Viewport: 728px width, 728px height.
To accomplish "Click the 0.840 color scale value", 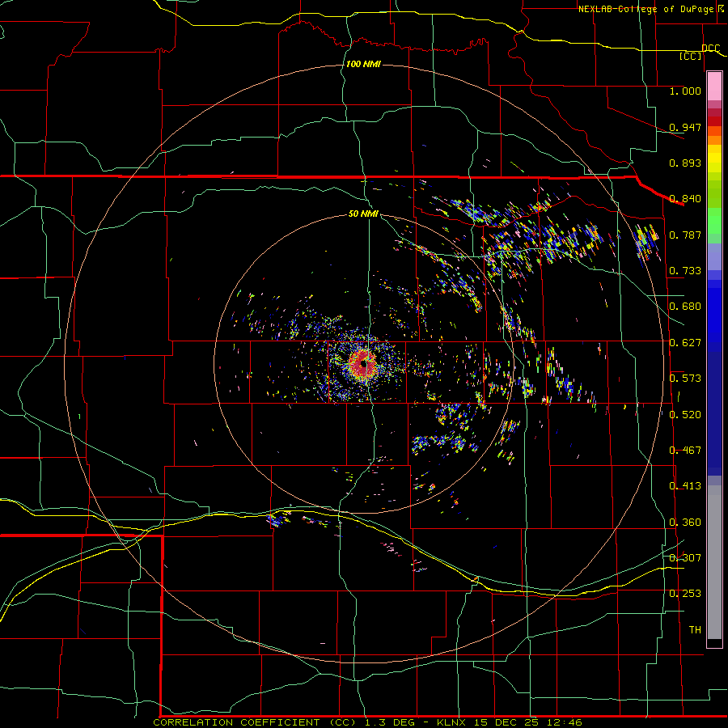I will coord(685,199).
